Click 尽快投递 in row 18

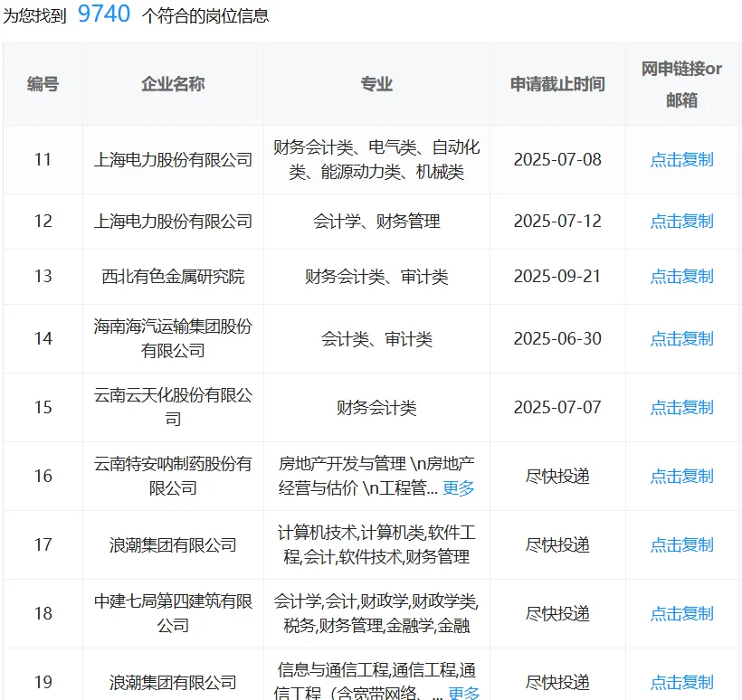click(x=557, y=613)
